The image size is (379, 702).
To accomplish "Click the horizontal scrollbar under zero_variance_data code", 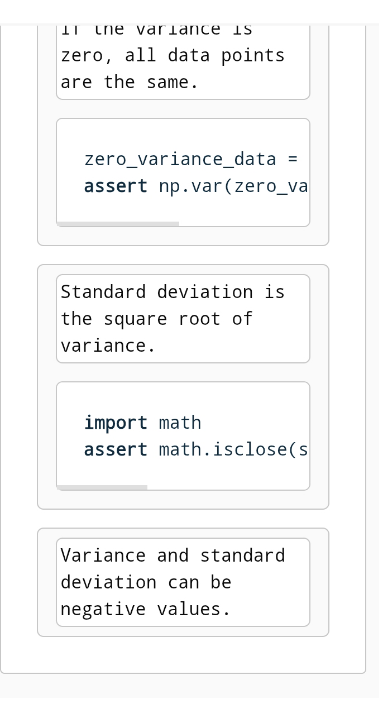I will (118, 224).
